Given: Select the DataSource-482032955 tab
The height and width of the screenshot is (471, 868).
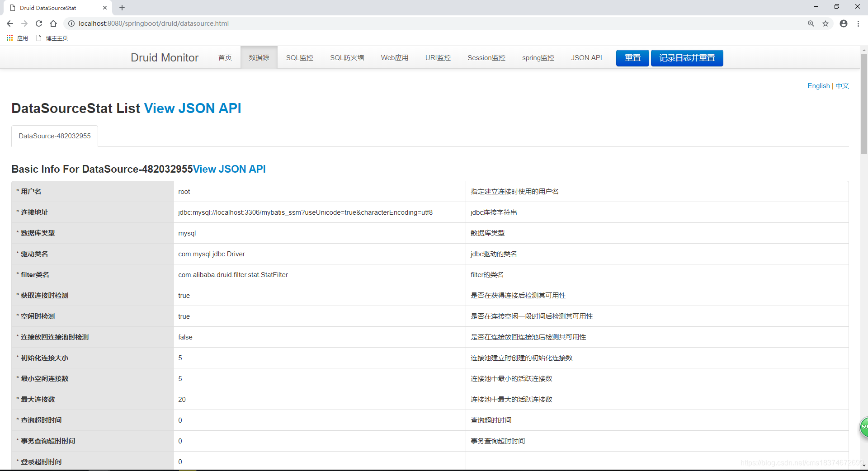Looking at the screenshot, I should (54, 136).
